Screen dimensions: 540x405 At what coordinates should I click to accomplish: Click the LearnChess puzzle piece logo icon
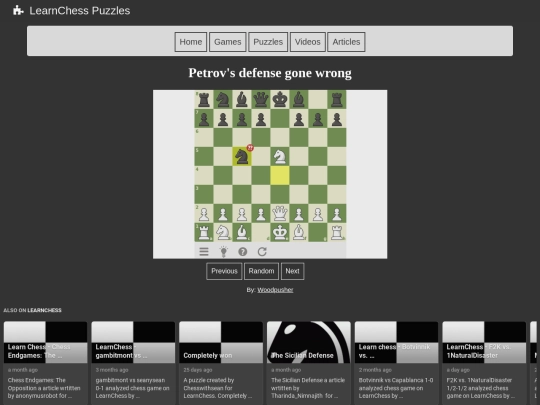click(x=18, y=11)
